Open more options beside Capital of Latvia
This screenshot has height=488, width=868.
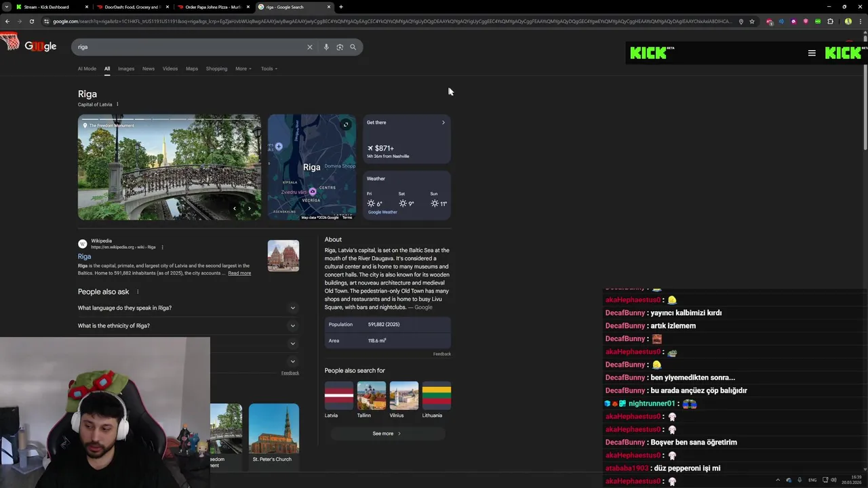coord(117,104)
